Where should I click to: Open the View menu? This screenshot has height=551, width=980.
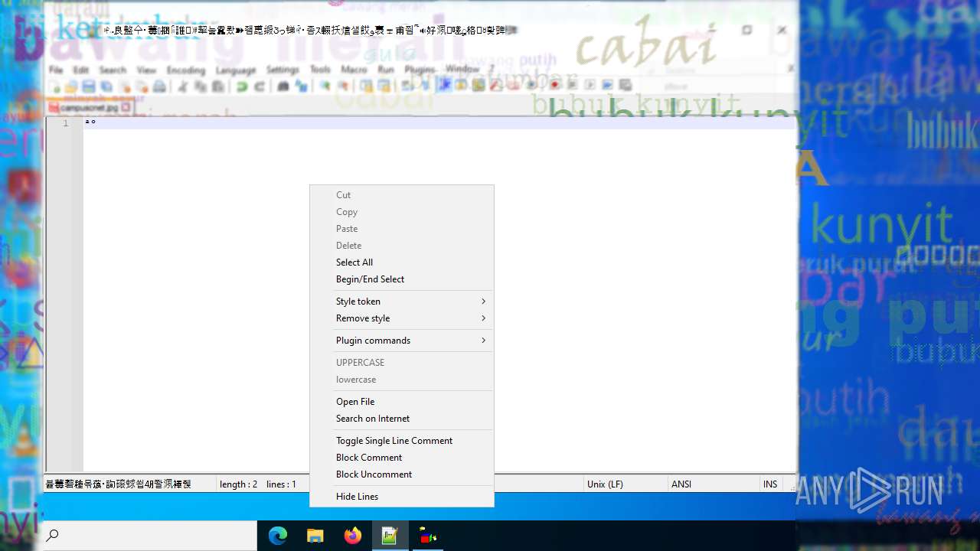point(146,70)
